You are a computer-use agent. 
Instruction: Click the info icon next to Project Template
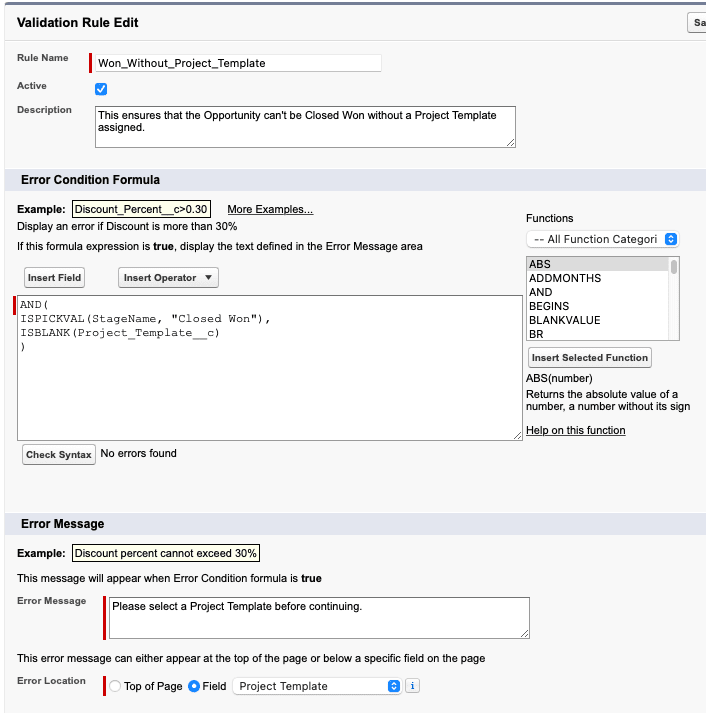[412, 686]
